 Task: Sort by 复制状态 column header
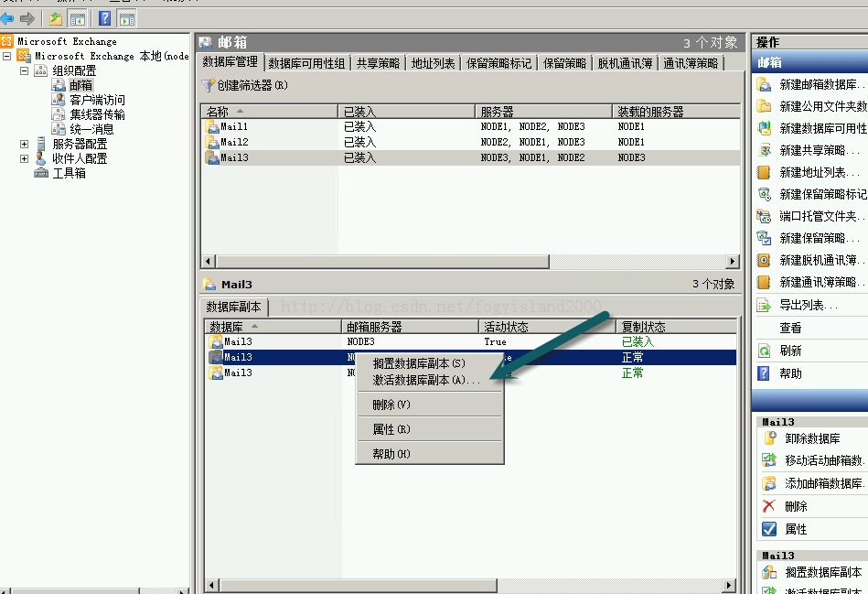676,327
